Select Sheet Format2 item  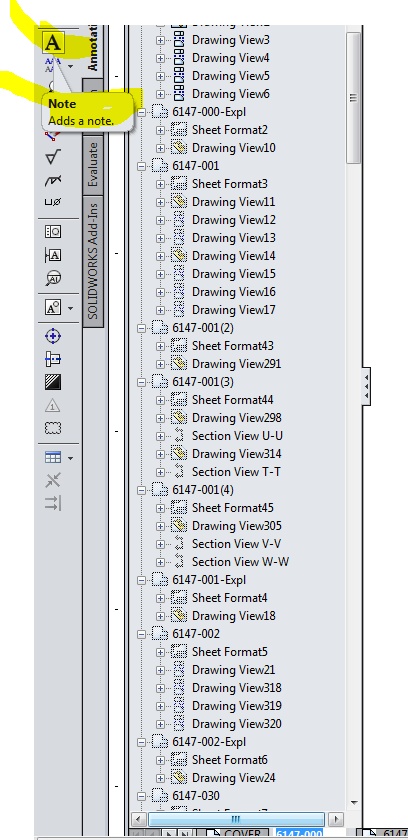point(230,130)
